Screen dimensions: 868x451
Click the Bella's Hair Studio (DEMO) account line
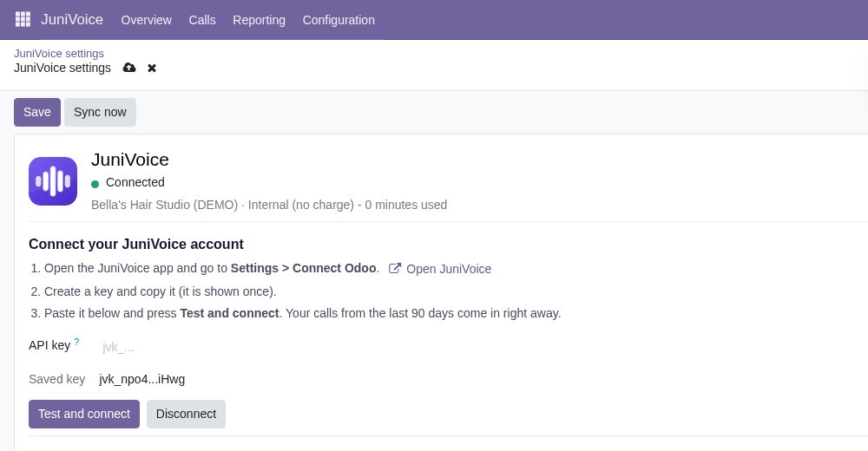(269, 205)
